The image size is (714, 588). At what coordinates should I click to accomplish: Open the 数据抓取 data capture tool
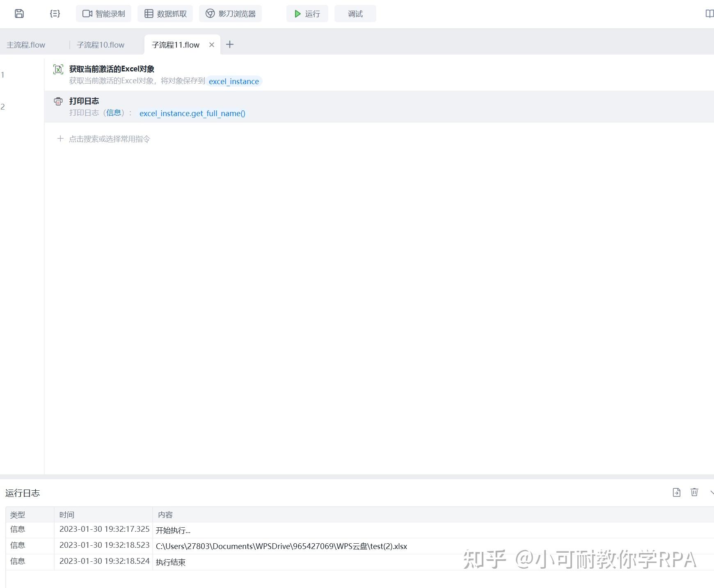165,14
